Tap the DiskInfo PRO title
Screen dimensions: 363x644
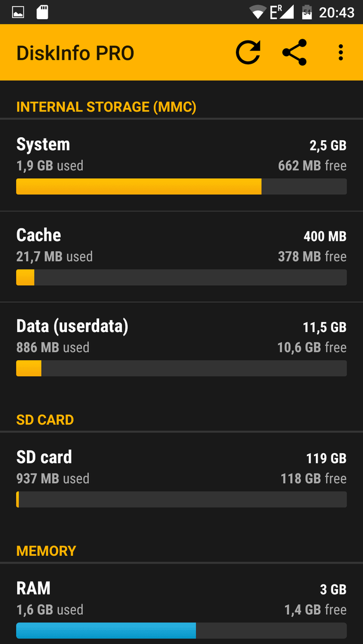tap(75, 54)
